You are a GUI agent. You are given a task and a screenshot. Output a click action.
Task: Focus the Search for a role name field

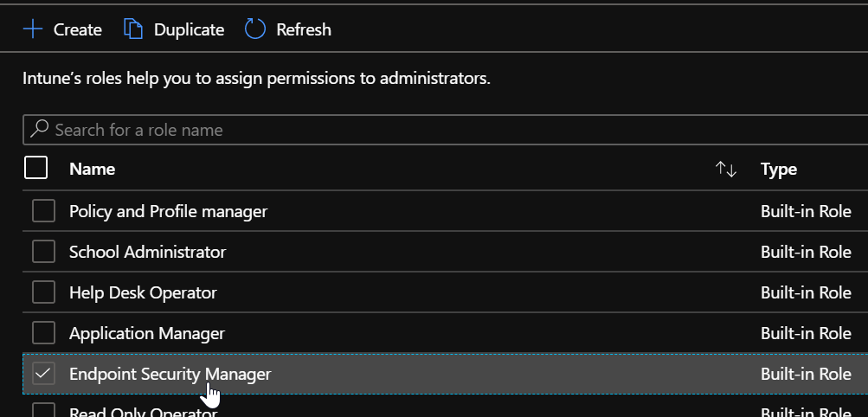pyautogui.click(x=433, y=130)
